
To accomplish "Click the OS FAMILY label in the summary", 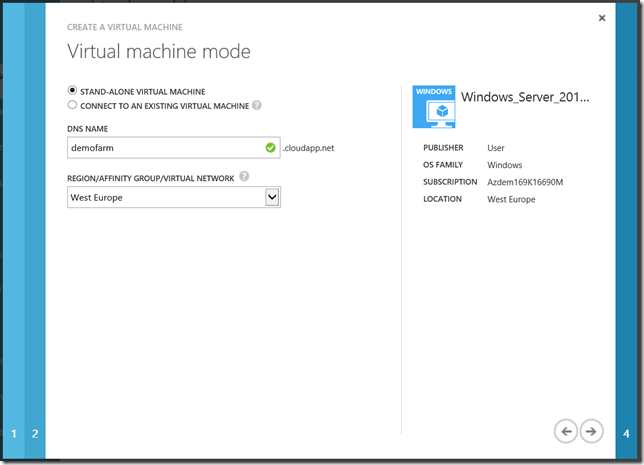I will tap(443, 165).
